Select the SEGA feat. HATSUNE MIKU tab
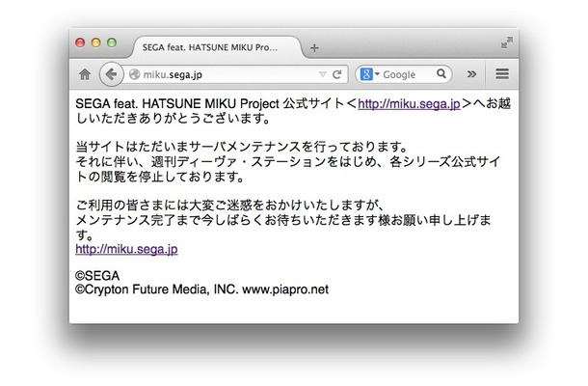Viewport: 588px width, 386px height. (x=218, y=47)
